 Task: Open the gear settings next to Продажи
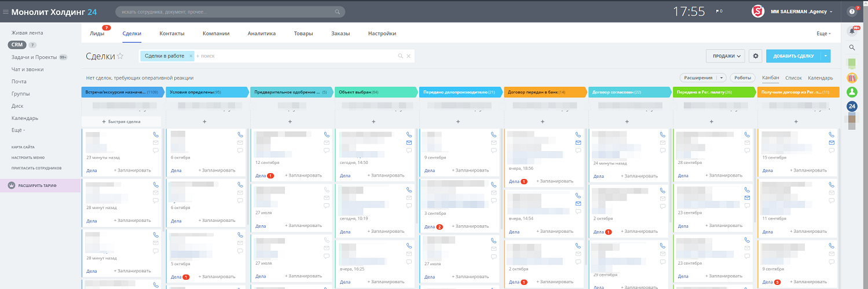click(755, 56)
